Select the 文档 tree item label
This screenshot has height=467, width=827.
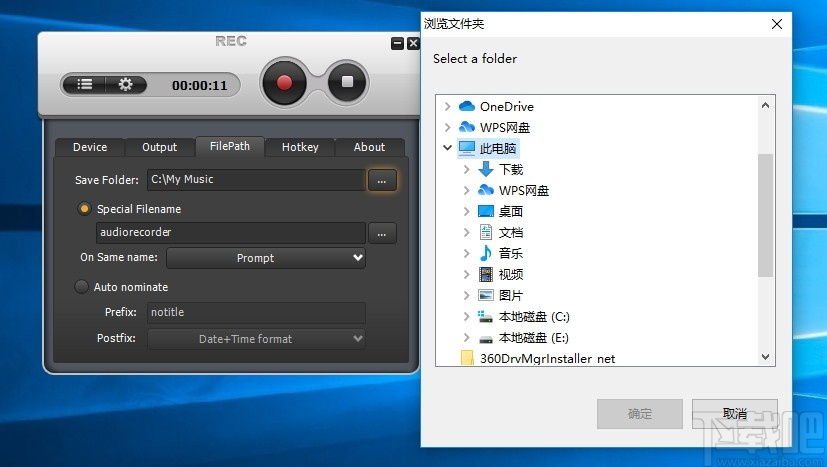pyautogui.click(x=511, y=233)
